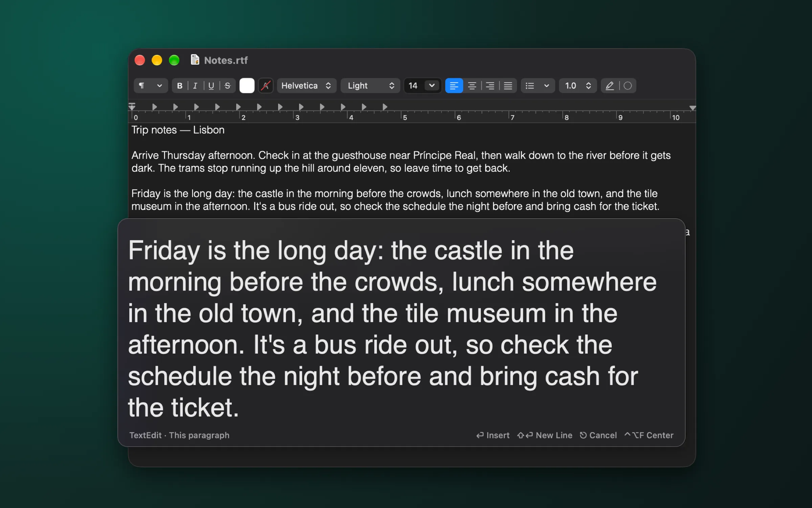Click Cancel in the popup panel

click(x=598, y=435)
